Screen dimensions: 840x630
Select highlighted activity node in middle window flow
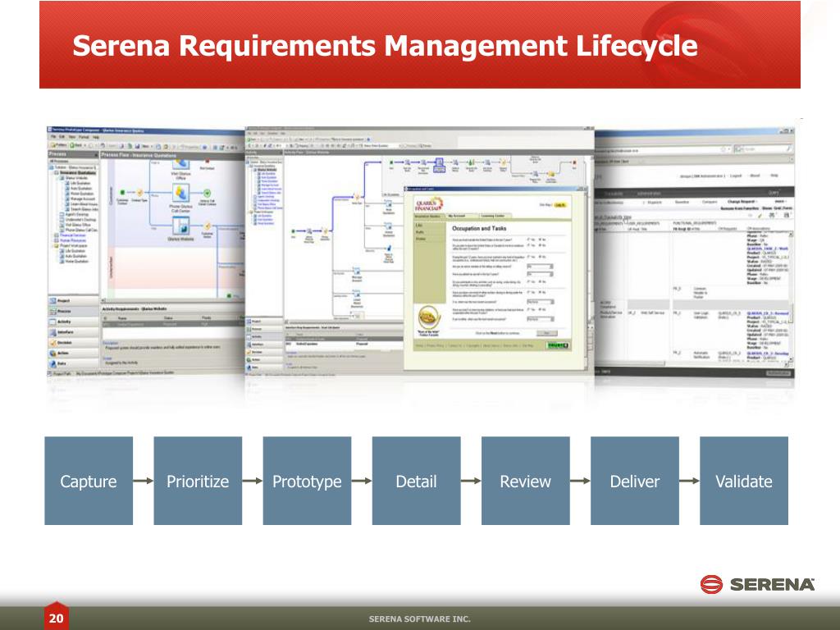tap(440, 164)
